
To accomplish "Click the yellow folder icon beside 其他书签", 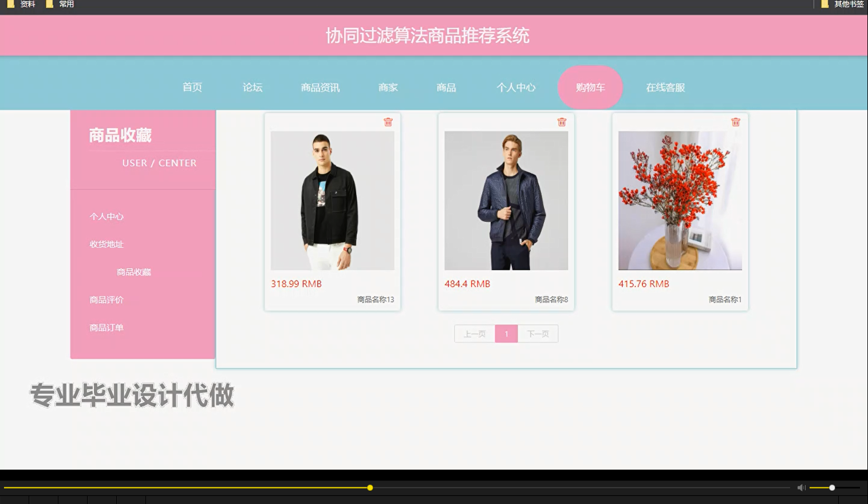I will (824, 4).
